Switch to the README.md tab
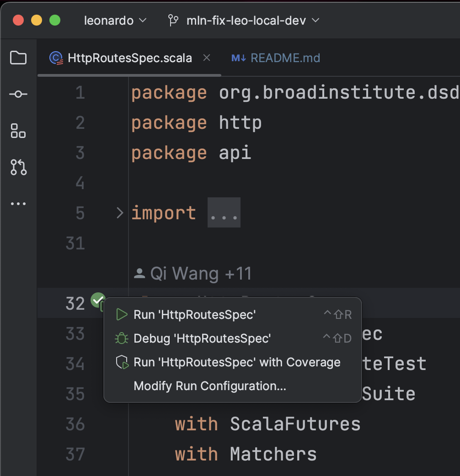 (x=285, y=58)
